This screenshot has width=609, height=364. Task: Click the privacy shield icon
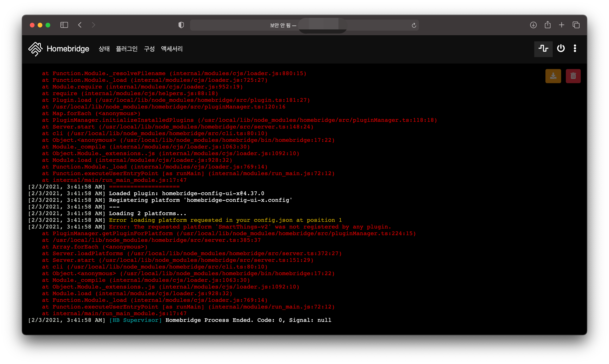pyautogui.click(x=181, y=25)
